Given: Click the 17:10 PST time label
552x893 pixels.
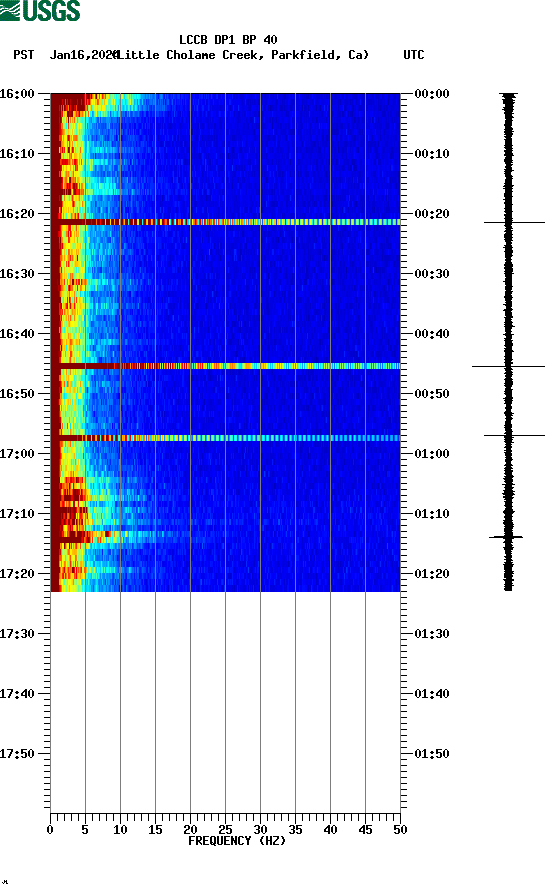Looking at the screenshot, I should (x=17, y=514).
